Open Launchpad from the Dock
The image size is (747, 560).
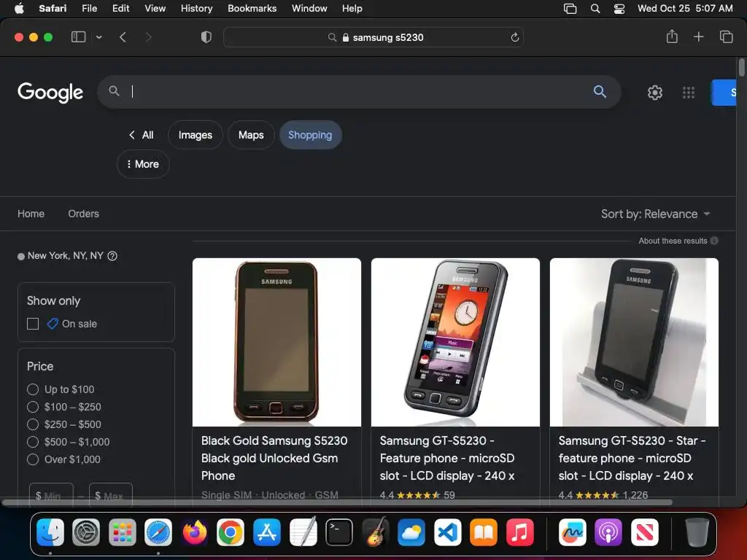click(123, 532)
